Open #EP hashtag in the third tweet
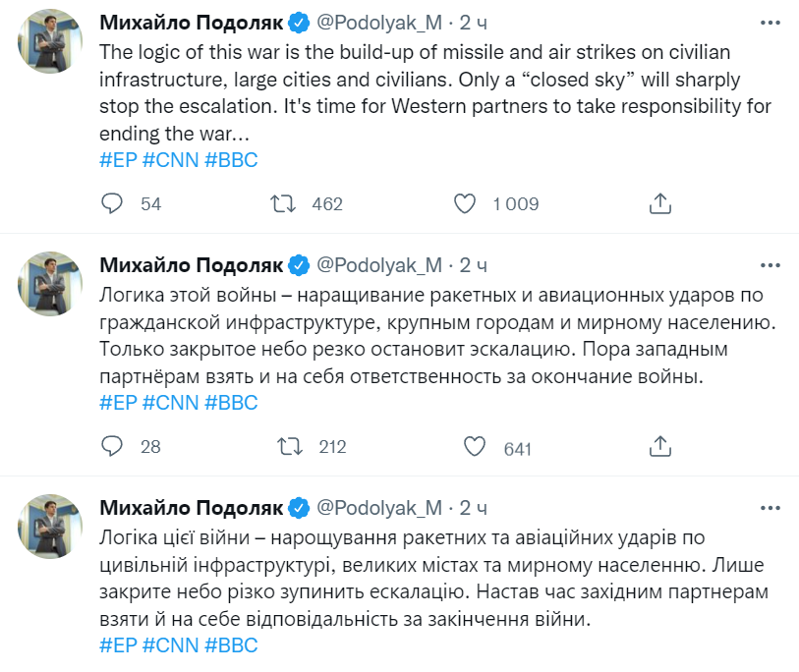 118,644
